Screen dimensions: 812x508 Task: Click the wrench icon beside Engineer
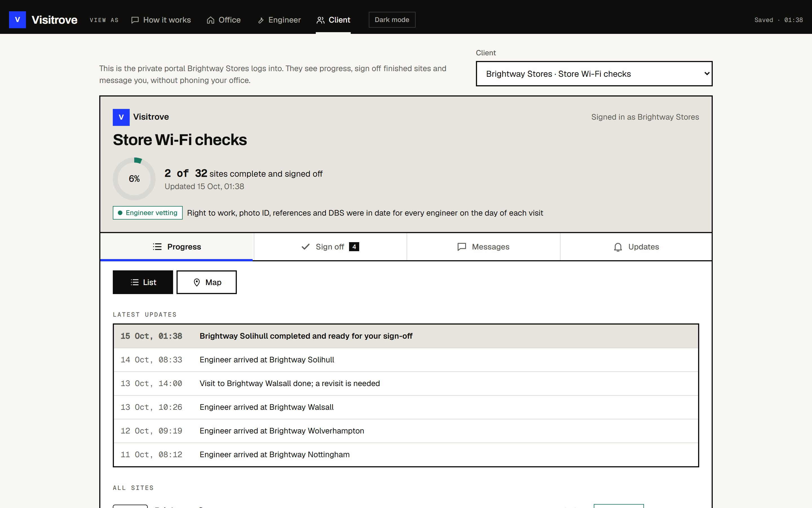coord(261,21)
